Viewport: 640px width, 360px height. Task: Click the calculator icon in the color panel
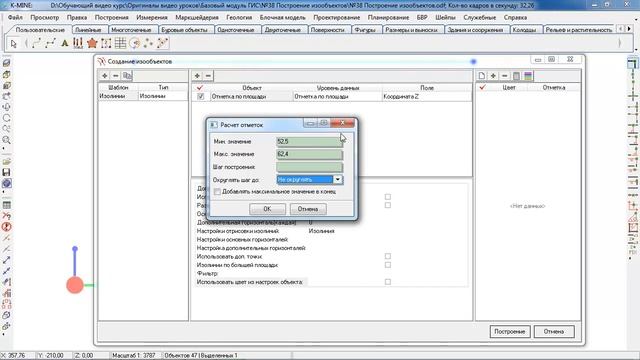pyautogui.click(x=516, y=76)
